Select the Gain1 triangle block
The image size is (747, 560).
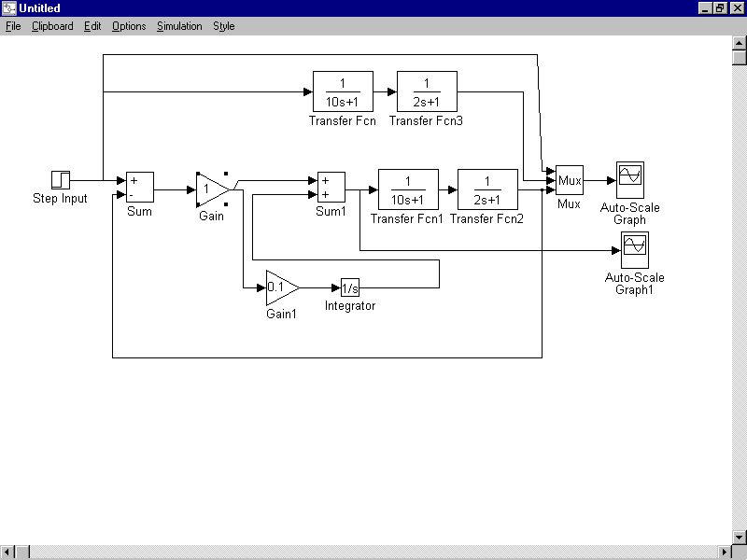(x=280, y=287)
